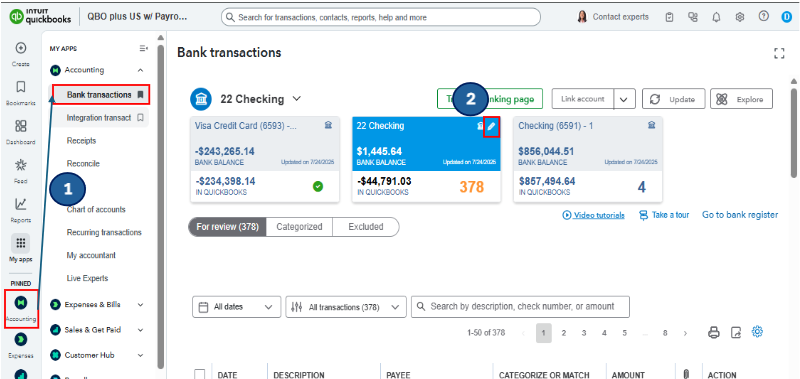800x379 pixels.
Task: Open the Video tutorials link
Action: point(593,215)
